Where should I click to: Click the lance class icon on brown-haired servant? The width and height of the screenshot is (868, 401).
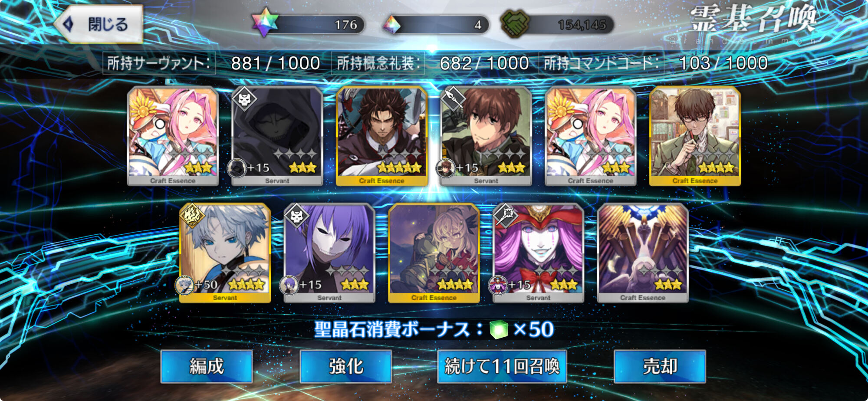coord(453,99)
